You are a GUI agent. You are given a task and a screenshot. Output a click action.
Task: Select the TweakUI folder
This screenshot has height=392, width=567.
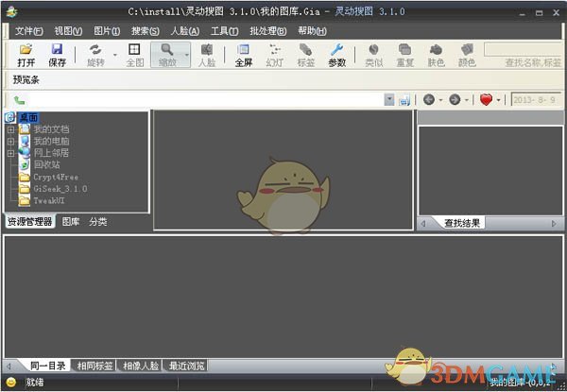[x=49, y=200]
